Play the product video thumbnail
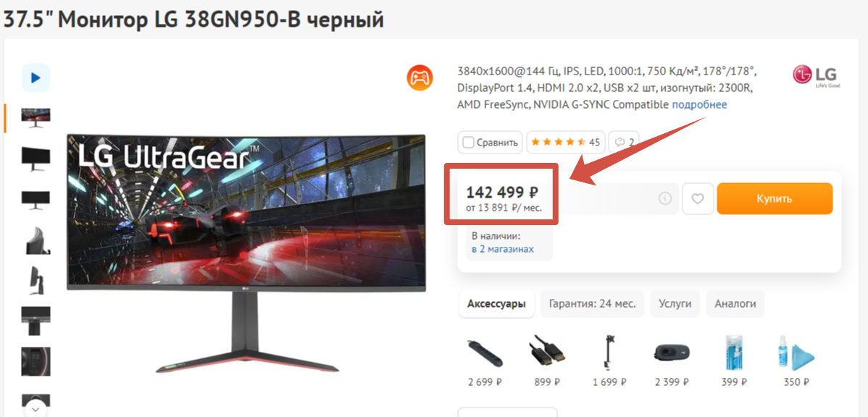This screenshot has height=417, width=868. [36, 78]
